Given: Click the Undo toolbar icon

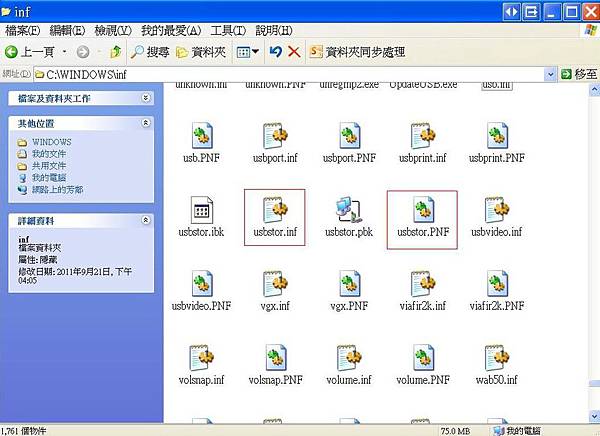Looking at the screenshot, I should (276, 52).
